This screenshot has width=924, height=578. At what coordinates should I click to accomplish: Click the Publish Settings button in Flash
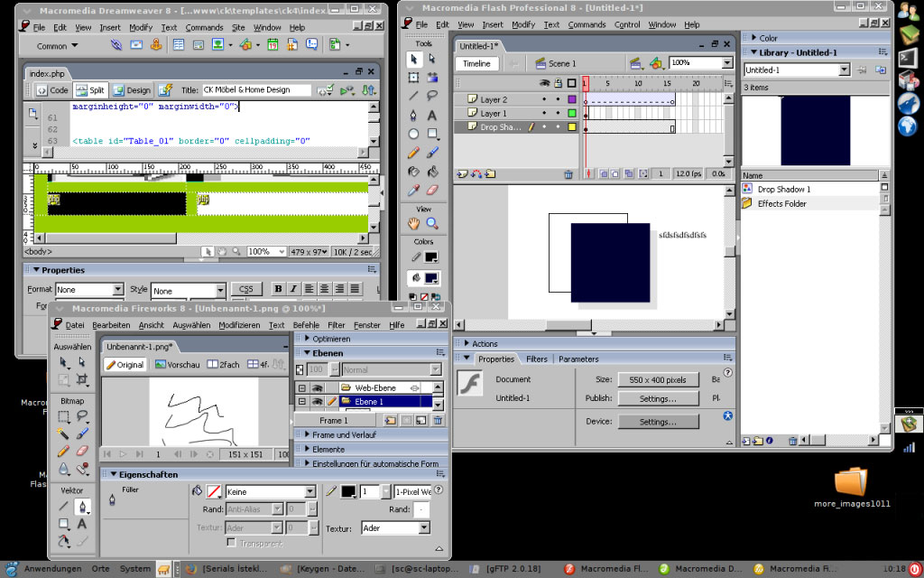pos(658,398)
